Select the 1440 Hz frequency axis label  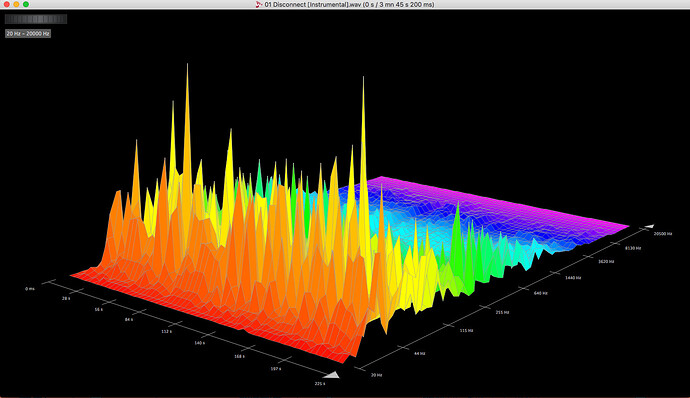pyautogui.click(x=573, y=278)
